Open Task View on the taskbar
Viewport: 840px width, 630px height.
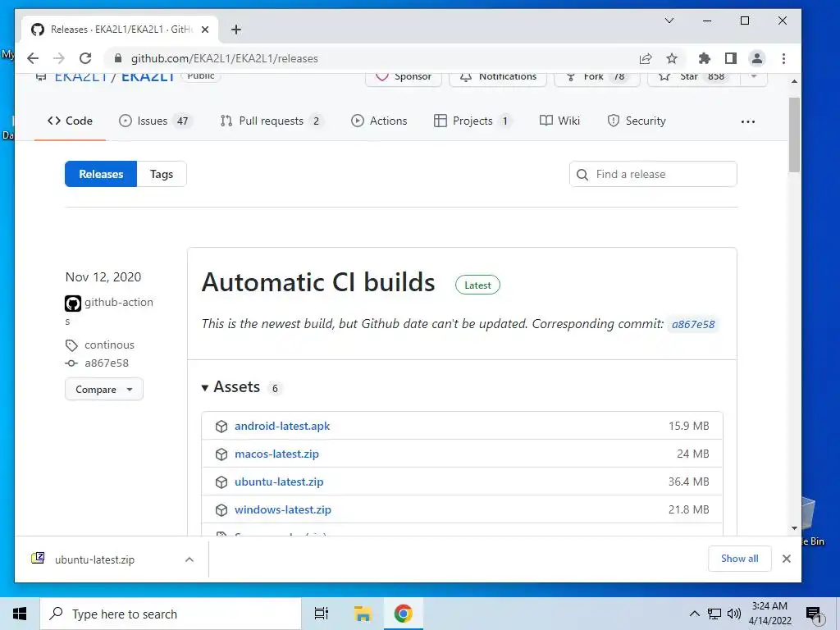tap(322, 614)
